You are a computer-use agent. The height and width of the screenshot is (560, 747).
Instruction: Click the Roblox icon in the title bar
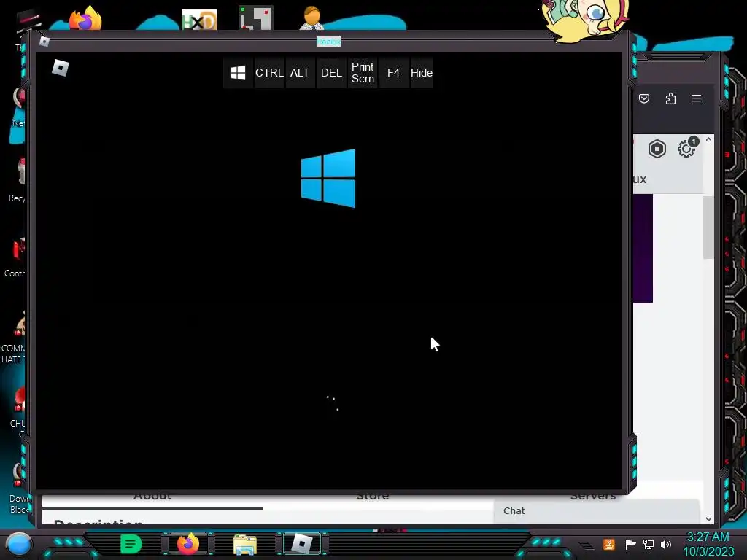click(44, 42)
